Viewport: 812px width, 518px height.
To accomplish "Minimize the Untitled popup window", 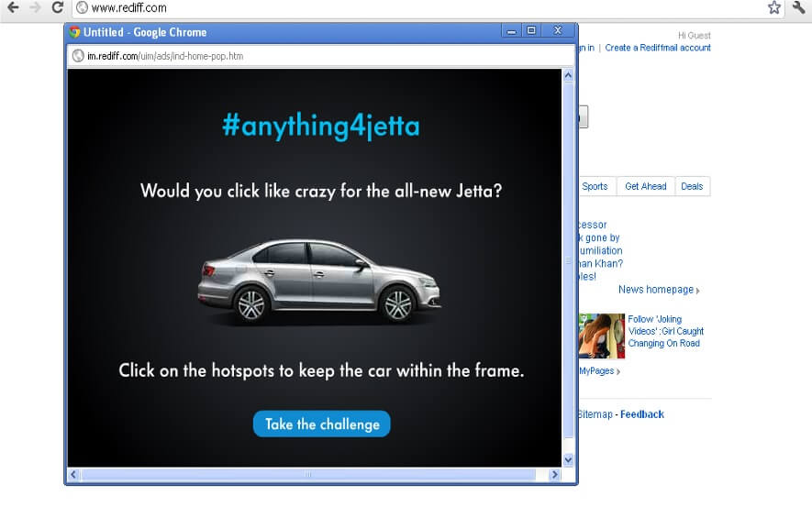I will pyautogui.click(x=512, y=31).
